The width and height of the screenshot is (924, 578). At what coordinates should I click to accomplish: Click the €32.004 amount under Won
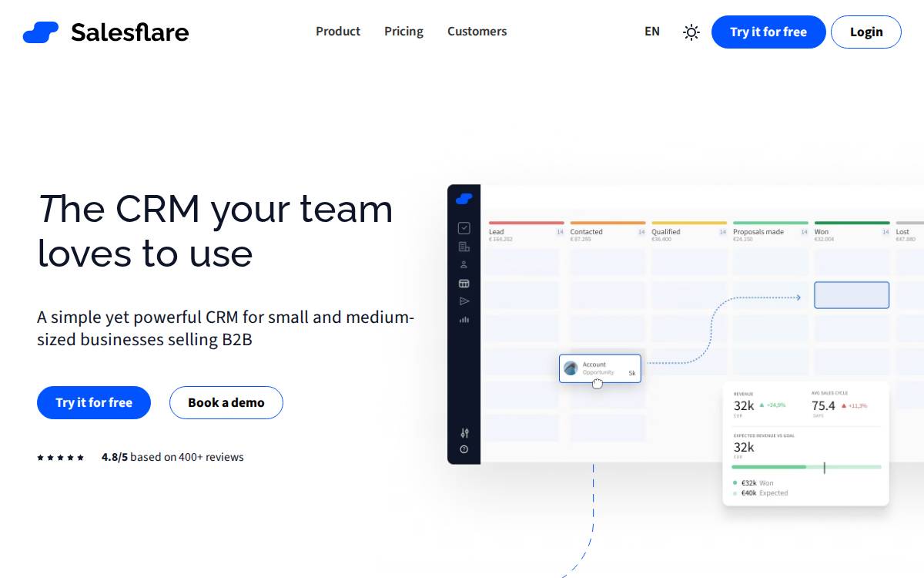[x=825, y=240]
